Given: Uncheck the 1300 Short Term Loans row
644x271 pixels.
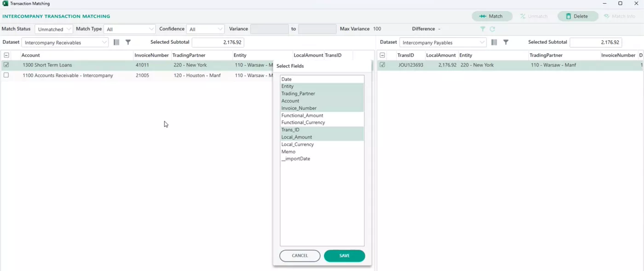Looking at the screenshot, I should (6, 65).
